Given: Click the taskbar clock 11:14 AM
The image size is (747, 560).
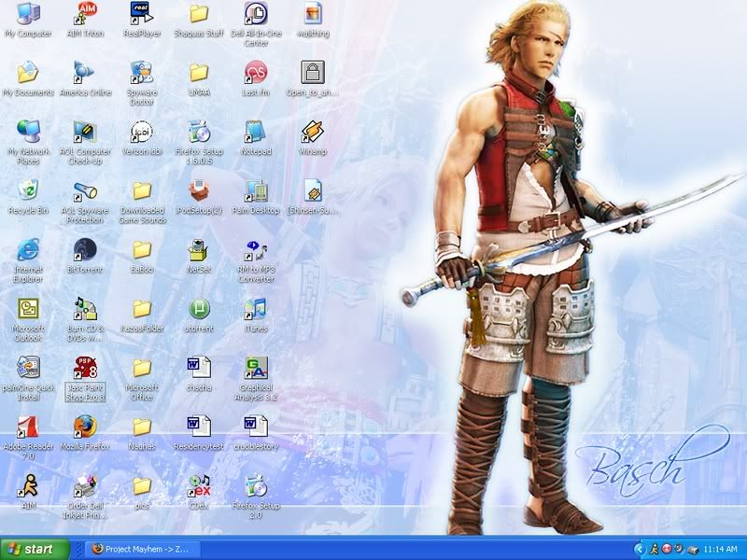Looking at the screenshot, I should point(720,549).
